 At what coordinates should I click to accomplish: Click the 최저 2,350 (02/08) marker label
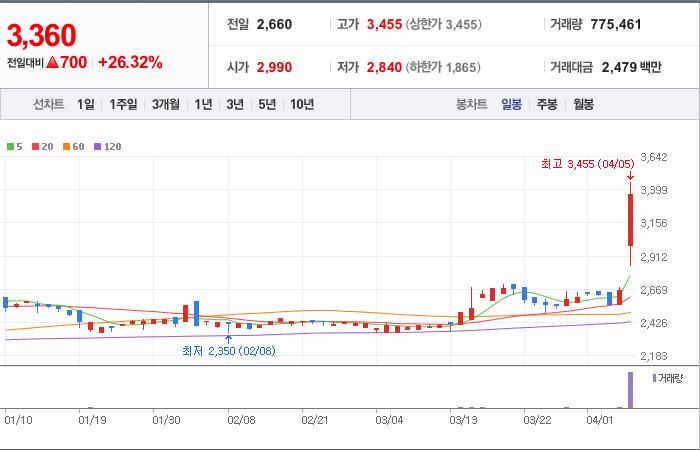[229, 351]
